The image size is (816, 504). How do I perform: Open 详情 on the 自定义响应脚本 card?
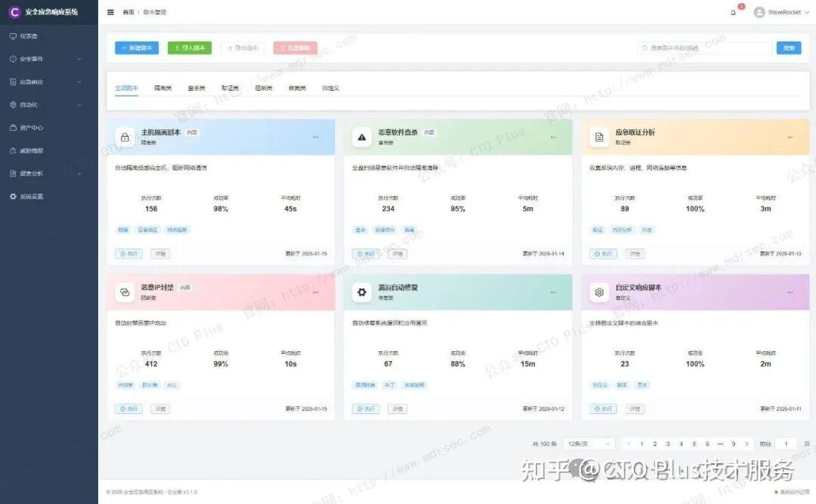click(635, 409)
